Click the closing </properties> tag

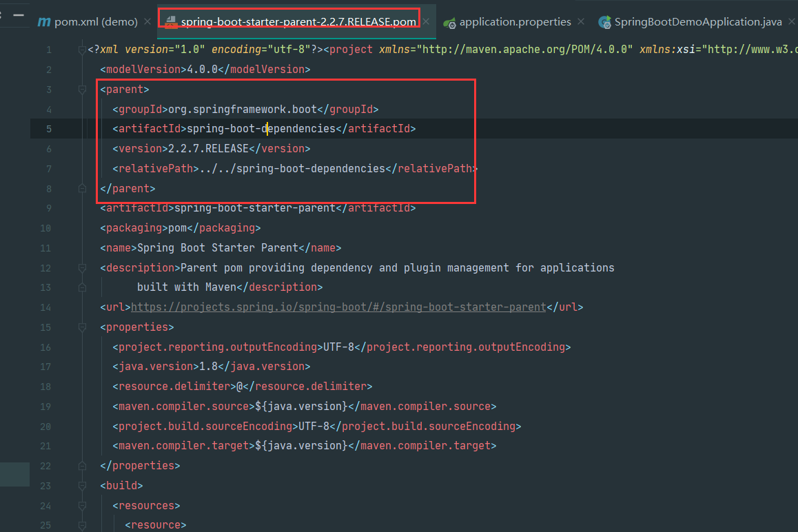pos(140,466)
